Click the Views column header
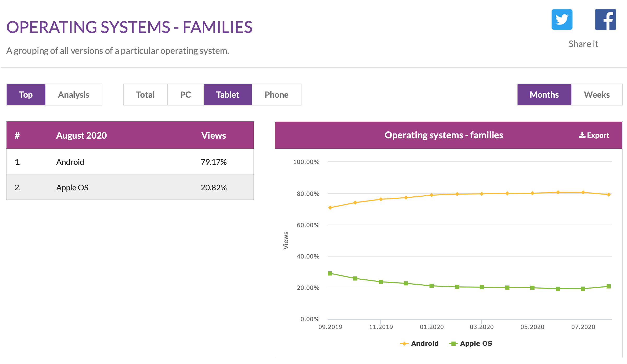This screenshot has height=364, width=627. click(x=213, y=135)
